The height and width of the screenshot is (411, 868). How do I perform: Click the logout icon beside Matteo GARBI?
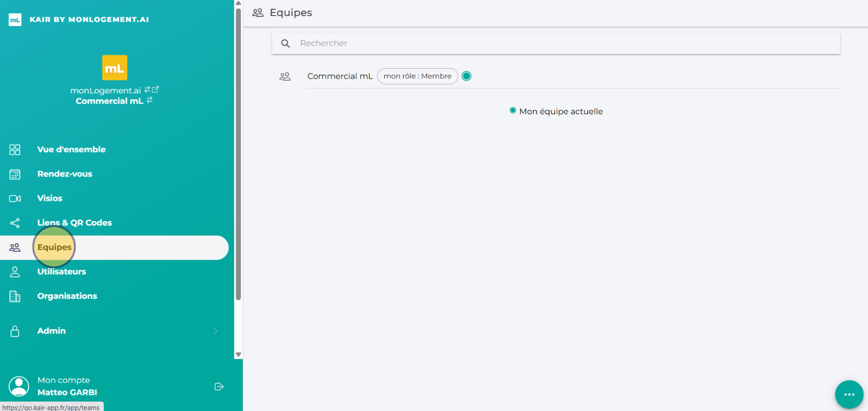point(219,386)
